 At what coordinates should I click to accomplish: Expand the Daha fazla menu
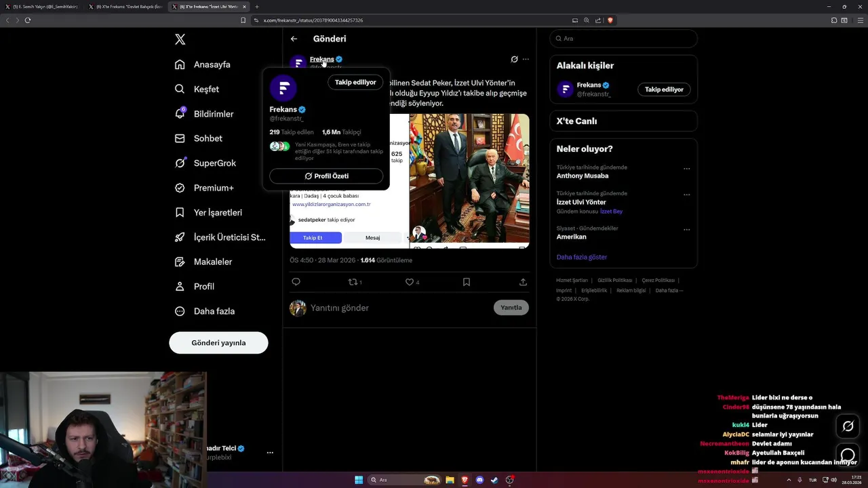pyautogui.click(x=204, y=311)
